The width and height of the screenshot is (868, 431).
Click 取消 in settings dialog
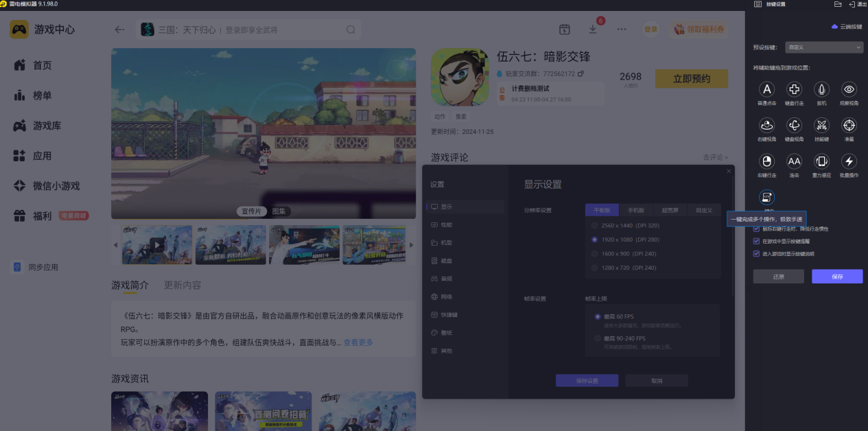pyautogui.click(x=657, y=381)
